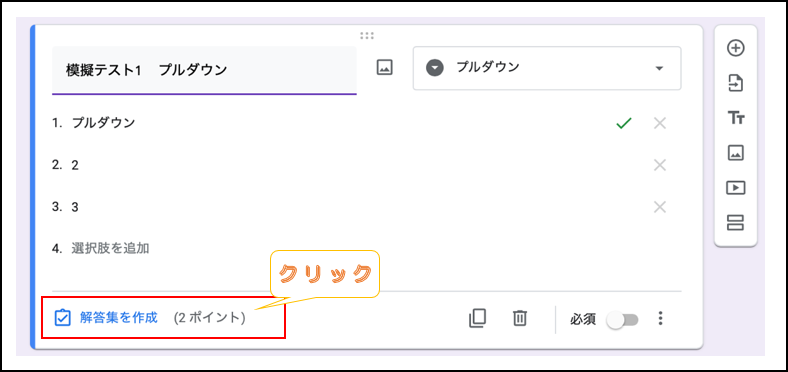The height and width of the screenshot is (372, 788).
Task: Grab the drag handle dots at card top
Action: tap(367, 36)
